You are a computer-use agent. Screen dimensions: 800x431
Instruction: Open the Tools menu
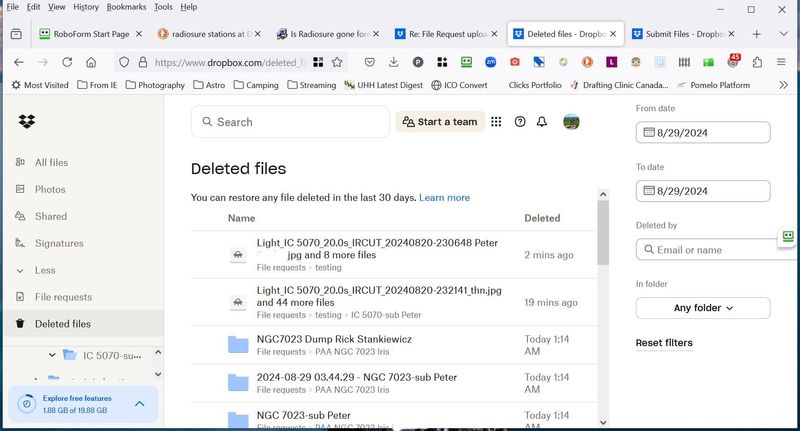(163, 7)
